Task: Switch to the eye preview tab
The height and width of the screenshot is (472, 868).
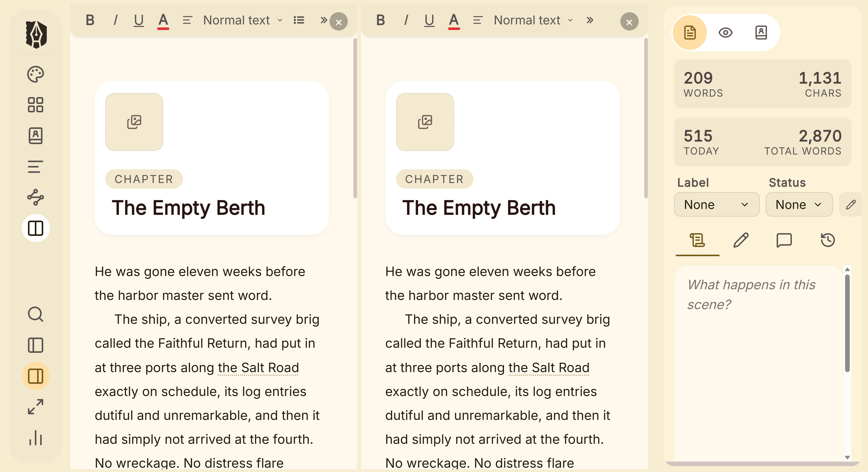Action: coord(725,33)
